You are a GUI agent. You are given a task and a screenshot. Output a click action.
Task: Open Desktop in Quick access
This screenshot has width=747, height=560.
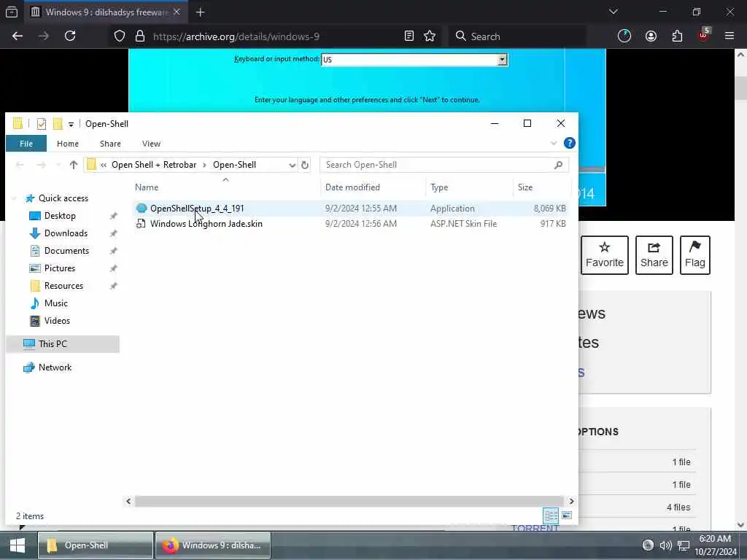coord(60,216)
